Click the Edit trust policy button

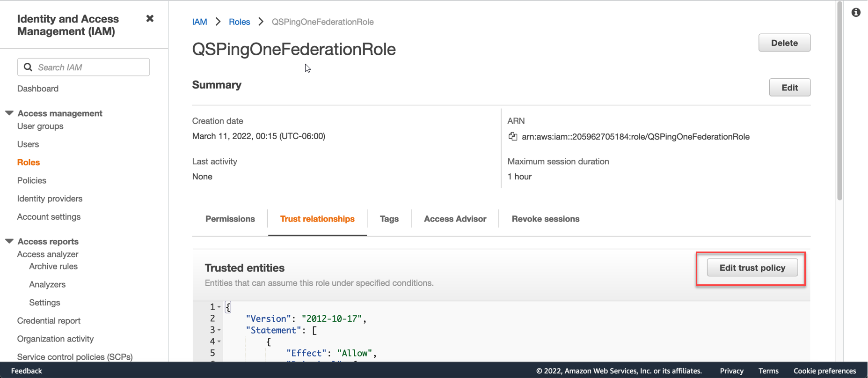[752, 267]
